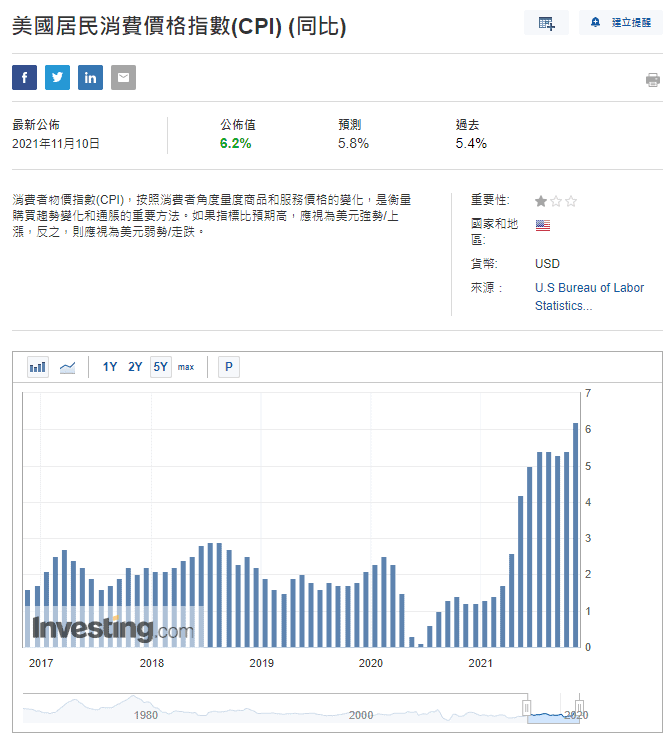This screenshot has height=737, width=666.
Task: Click the right handle of range slider
Action: click(x=578, y=709)
